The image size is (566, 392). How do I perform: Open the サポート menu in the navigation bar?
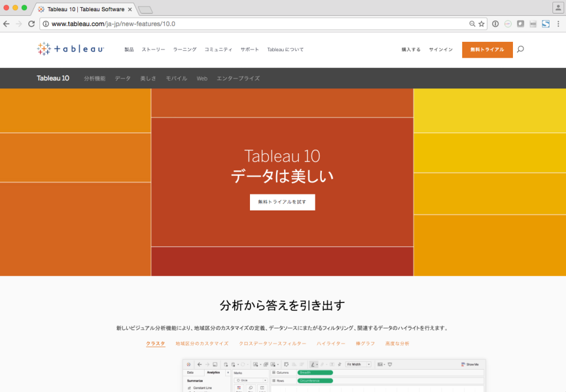click(249, 50)
